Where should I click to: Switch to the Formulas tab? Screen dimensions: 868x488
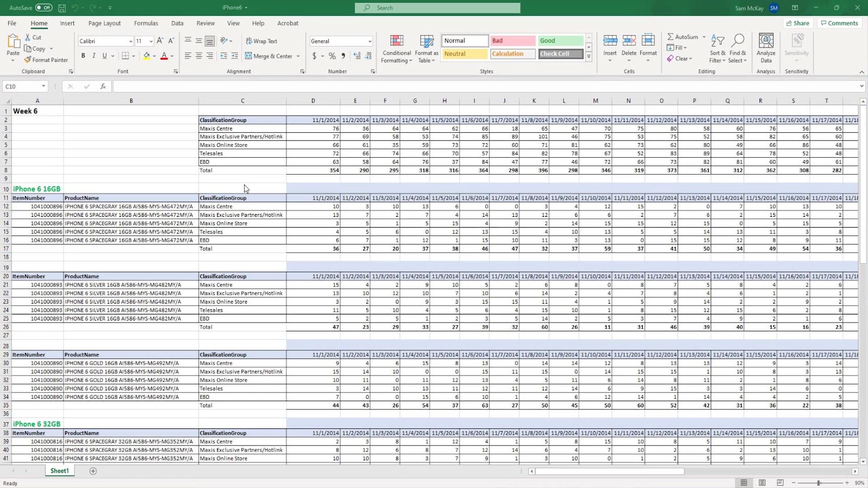146,23
